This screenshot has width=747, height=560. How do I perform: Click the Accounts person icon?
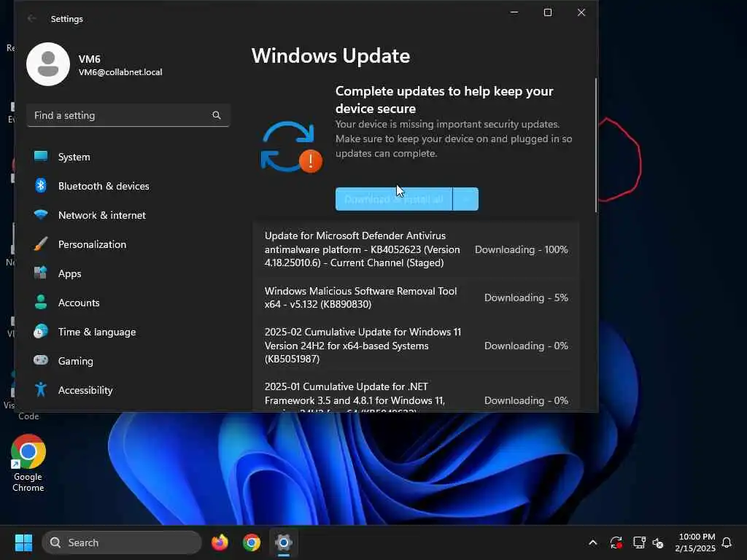(x=41, y=302)
